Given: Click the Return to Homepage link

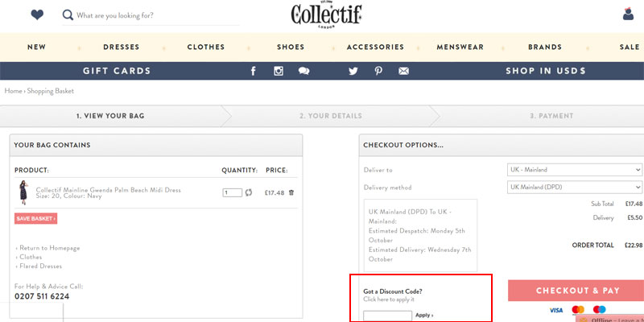Looking at the screenshot, I should point(50,248).
